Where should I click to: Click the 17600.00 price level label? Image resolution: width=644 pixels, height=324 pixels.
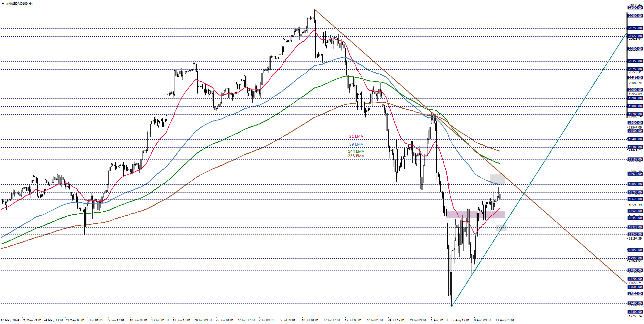pyautogui.click(x=635, y=287)
